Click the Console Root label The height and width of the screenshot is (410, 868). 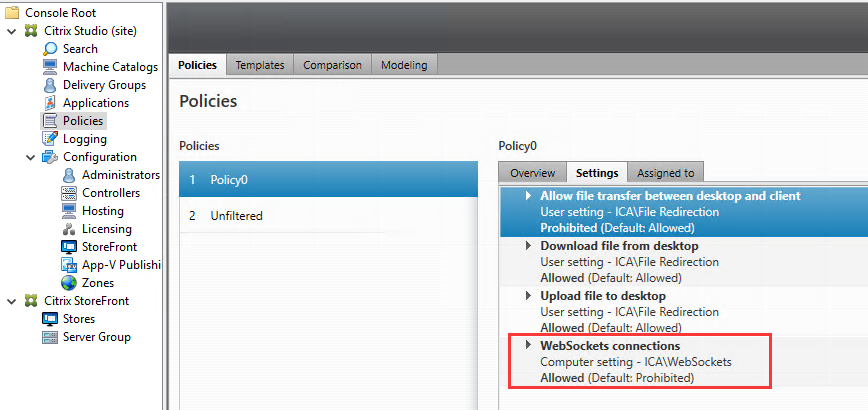coord(60,13)
